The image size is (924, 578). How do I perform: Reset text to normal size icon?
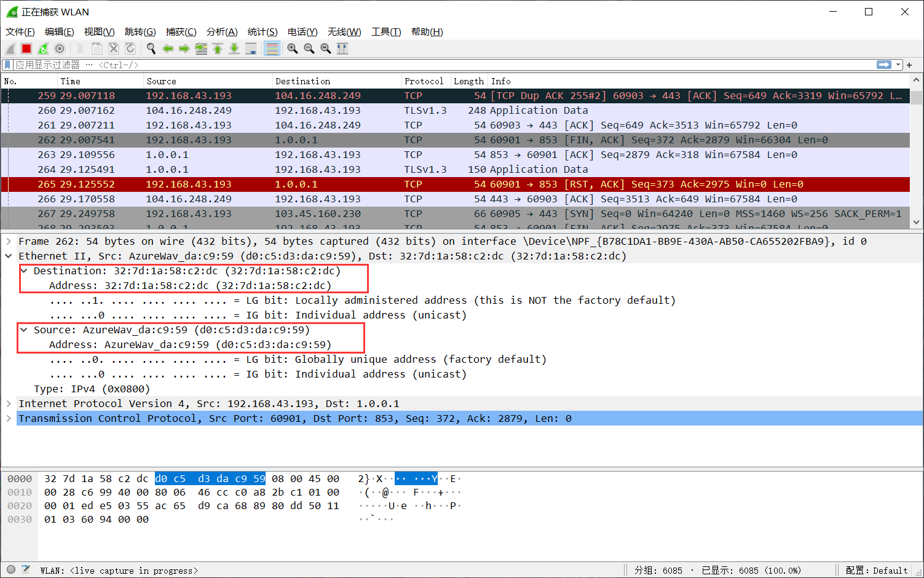pos(326,49)
